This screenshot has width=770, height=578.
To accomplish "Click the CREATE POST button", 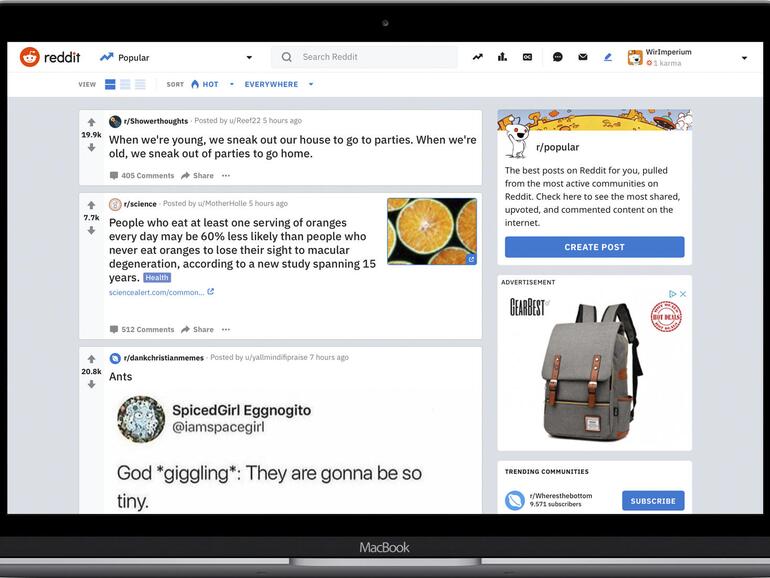I will coord(594,247).
